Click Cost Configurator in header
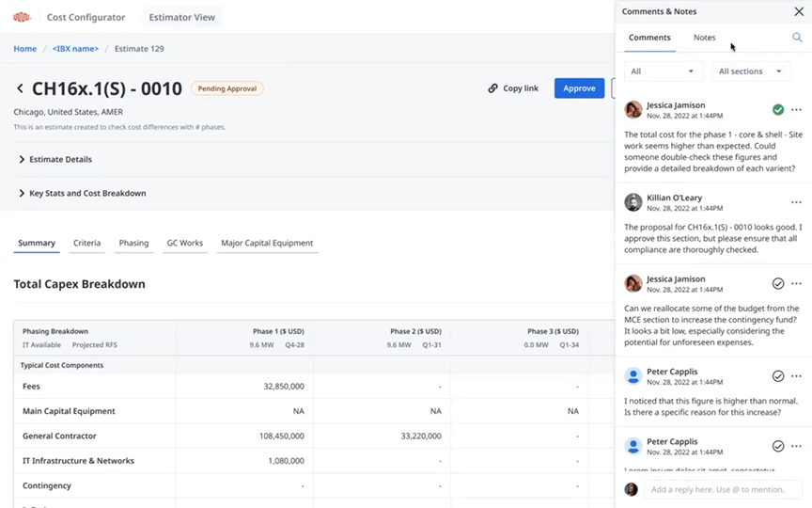 point(86,17)
